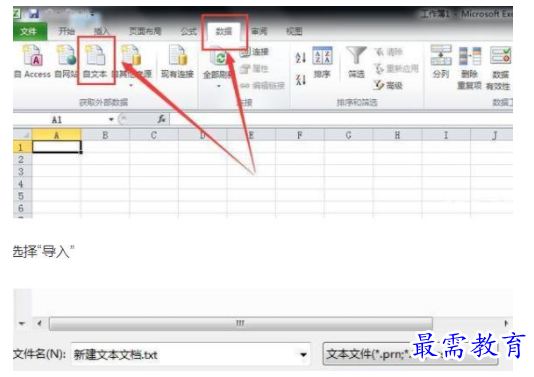
Task: Switch to the Review (审阅) tab
Action: click(x=260, y=31)
